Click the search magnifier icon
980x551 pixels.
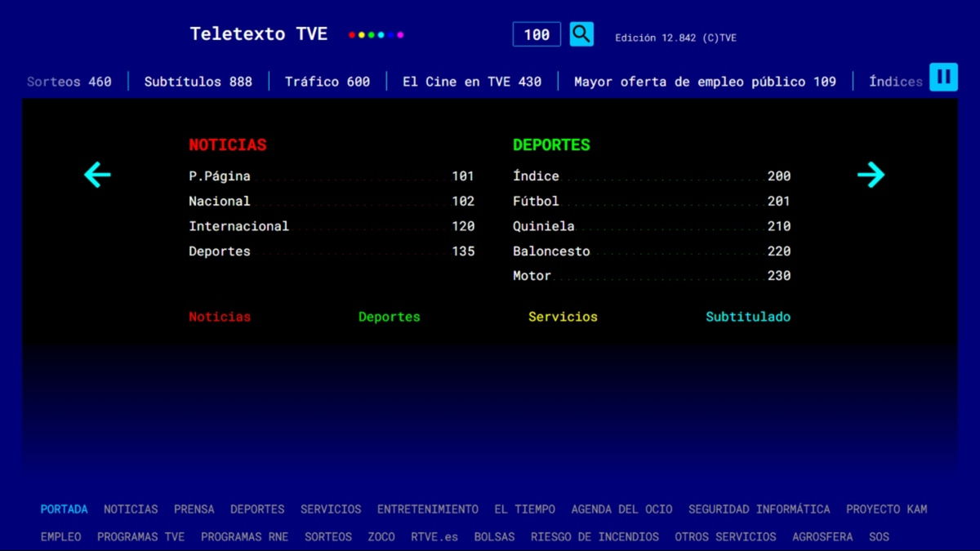point(581,34)
